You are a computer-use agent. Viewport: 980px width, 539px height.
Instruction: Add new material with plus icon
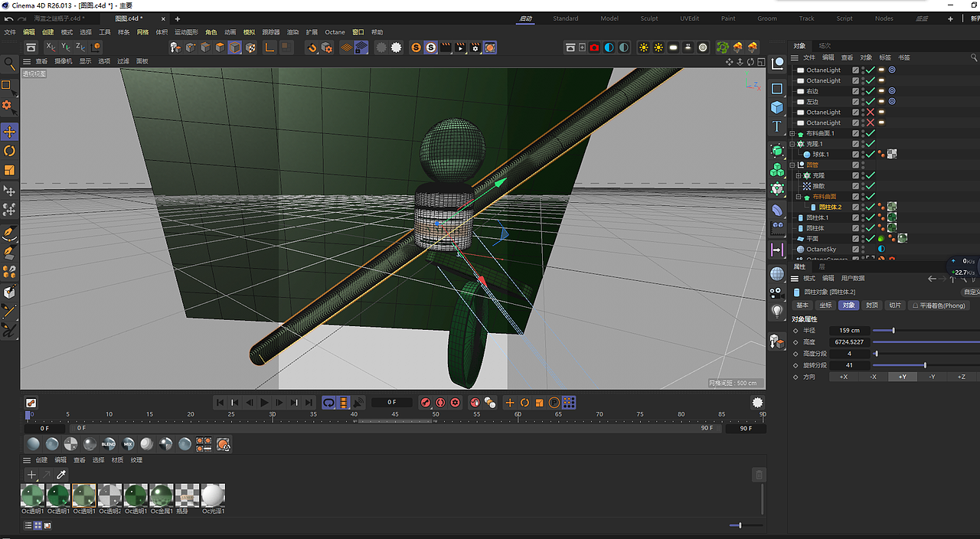(x=31, y=475)
